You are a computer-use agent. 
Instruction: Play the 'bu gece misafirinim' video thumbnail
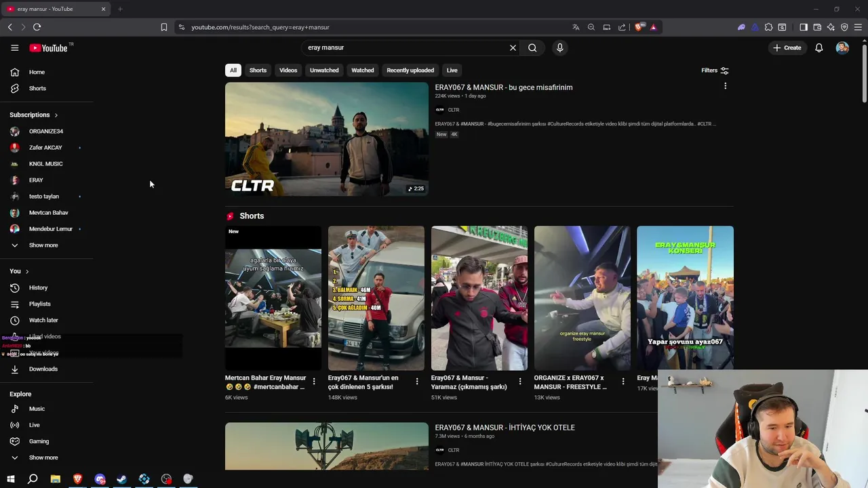pyautogui.click(x=326, y=139)
